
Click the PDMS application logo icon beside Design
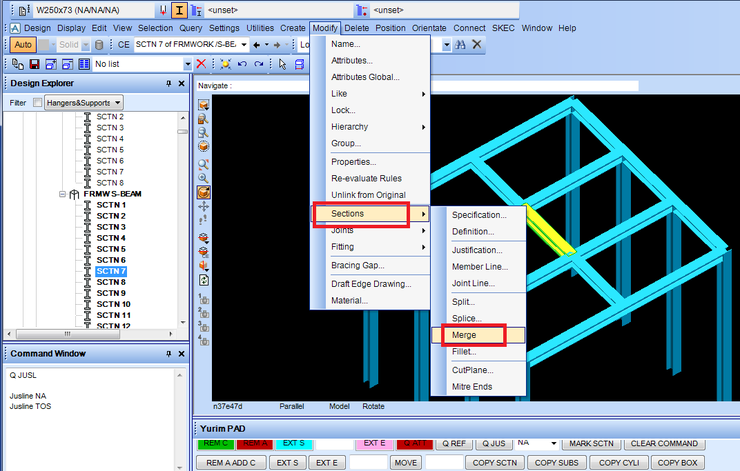pyautogui.click(x=15, y=28)
